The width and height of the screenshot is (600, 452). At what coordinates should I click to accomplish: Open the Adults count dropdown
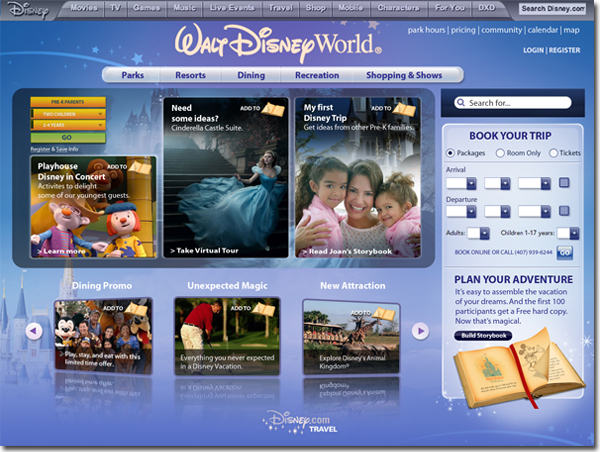click(x=478, y=233)
